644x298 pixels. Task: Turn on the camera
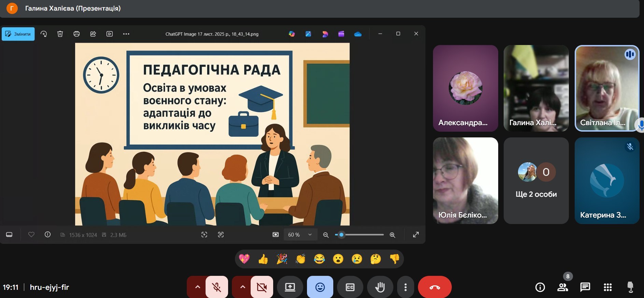262,287
